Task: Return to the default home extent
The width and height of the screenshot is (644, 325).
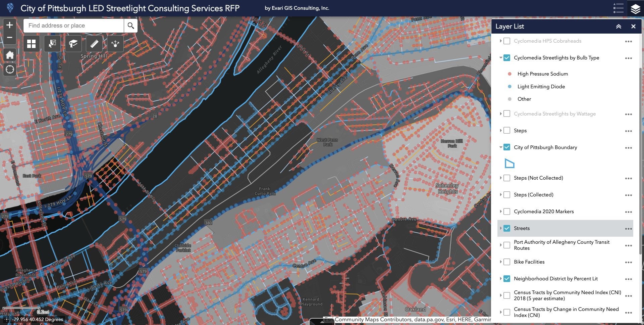Action: click(x=10, y=55)
